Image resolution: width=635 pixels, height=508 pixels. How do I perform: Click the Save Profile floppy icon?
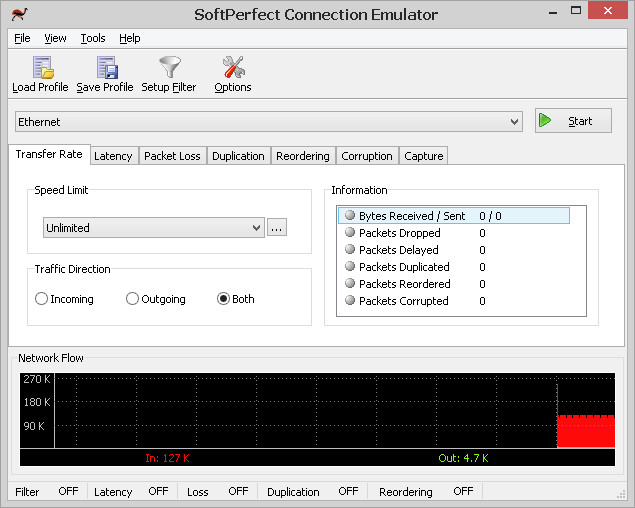coord(107,67)
